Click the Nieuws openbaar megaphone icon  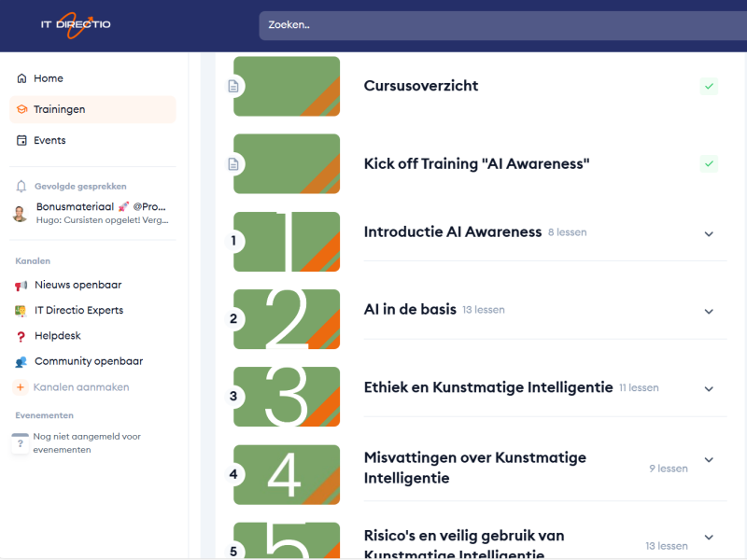click(21, 286)
